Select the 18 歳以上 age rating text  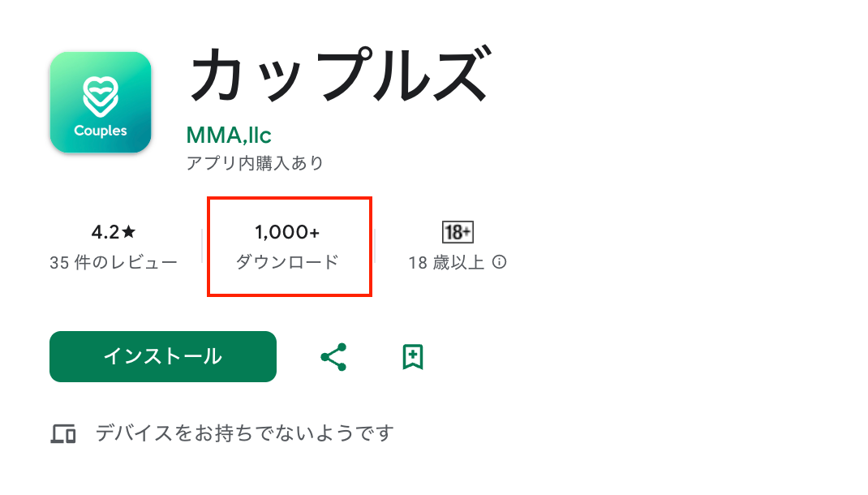(447, 263)
